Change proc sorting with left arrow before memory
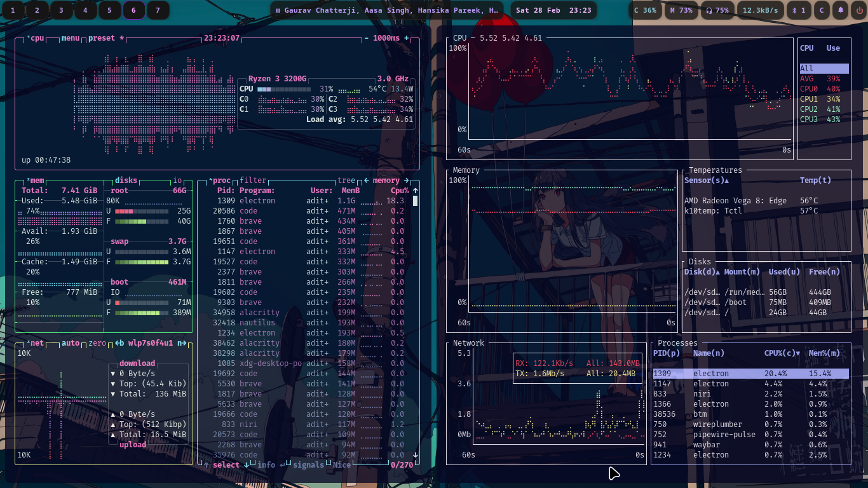 [x=366, y=180]
